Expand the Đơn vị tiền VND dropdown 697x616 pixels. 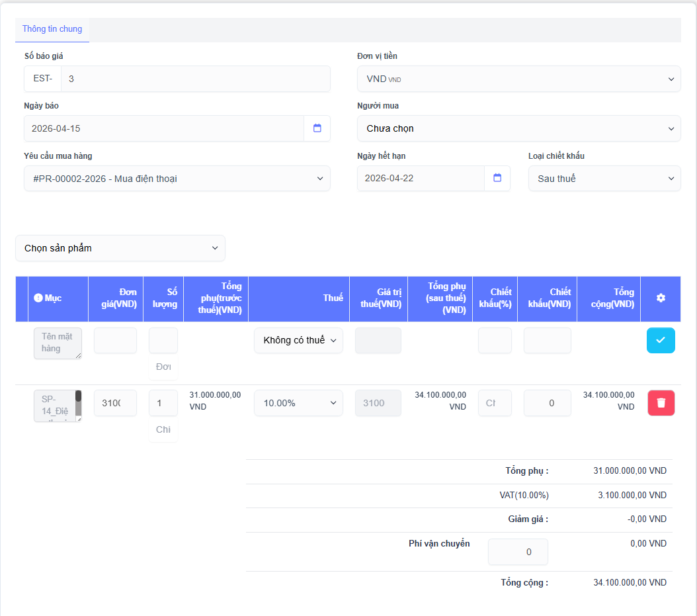pos(518,79)
